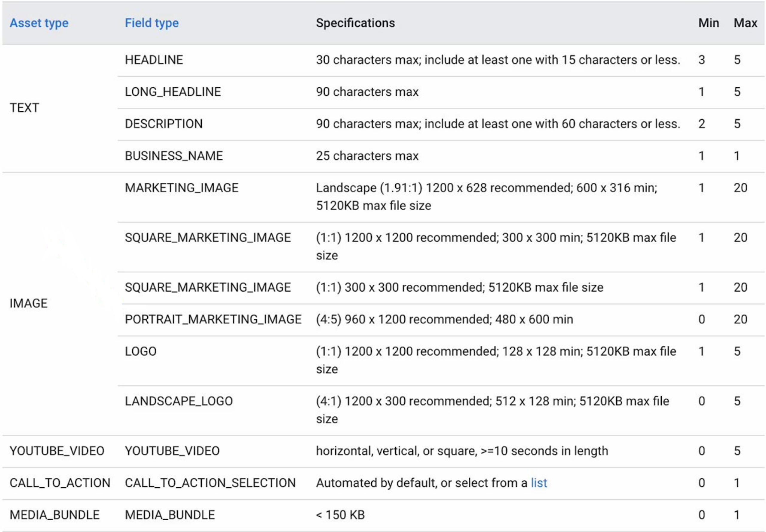Open the 'list' link in the CALL_TO_ACTION row
Image resolution: width=766 pixels, height=532 pixels.
pyautogui.click(x=539, y=483)
